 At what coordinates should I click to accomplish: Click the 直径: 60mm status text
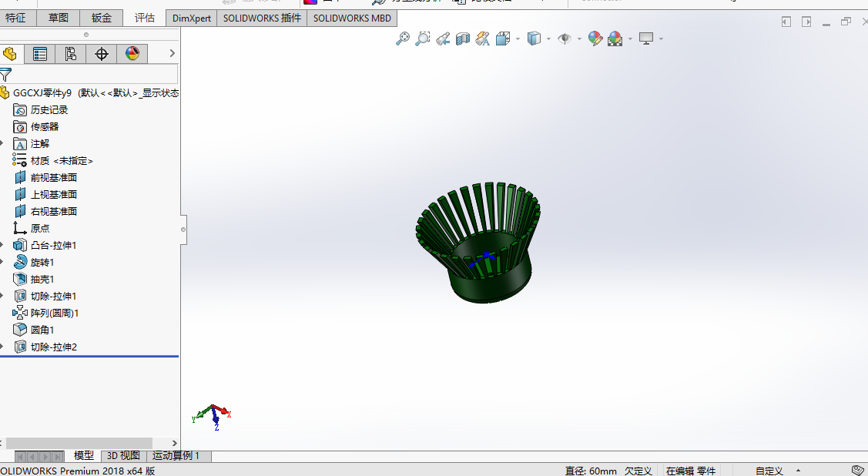point(591,471)
